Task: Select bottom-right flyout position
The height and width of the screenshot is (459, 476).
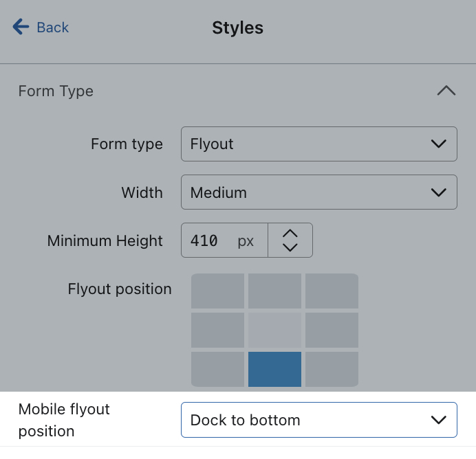Action: pyautogui.click(x=332, y=369)
